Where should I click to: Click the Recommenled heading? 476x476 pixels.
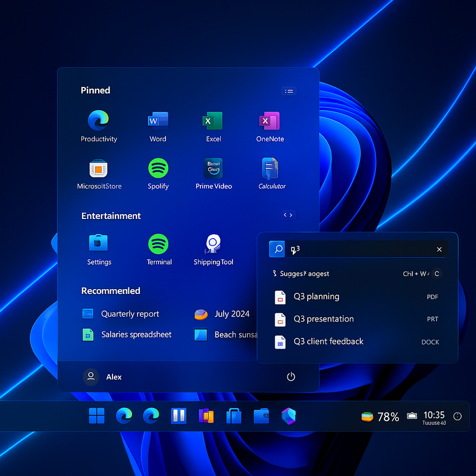pyautogui.click(x=111, y=291)
